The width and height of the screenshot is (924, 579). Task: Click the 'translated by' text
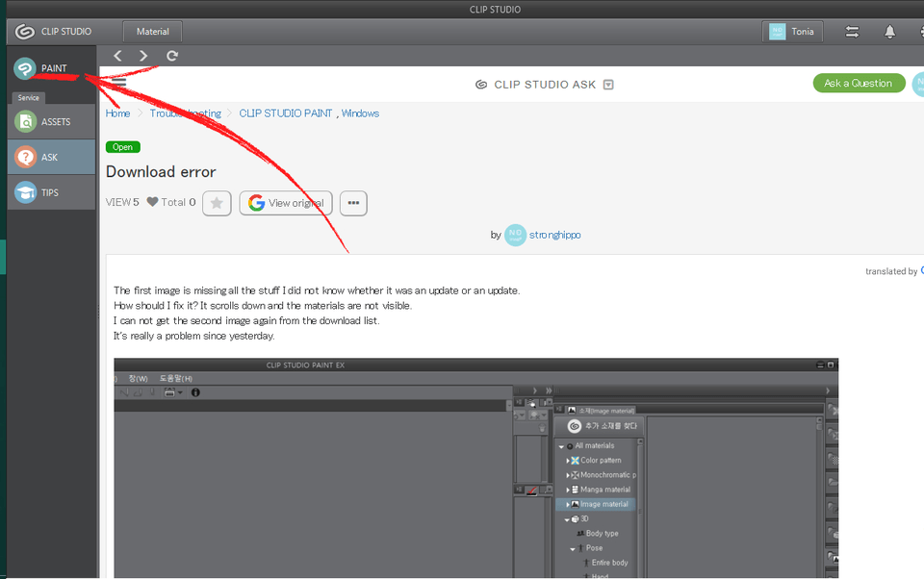[x=891, y=271]
